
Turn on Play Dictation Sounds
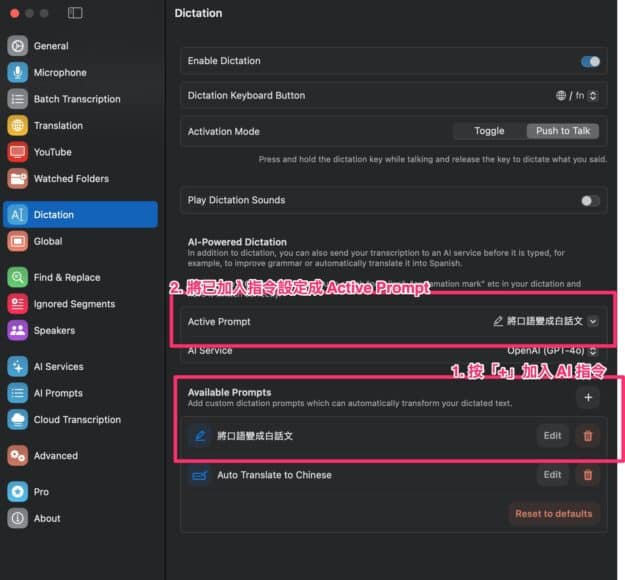click(x=590, y=200)
